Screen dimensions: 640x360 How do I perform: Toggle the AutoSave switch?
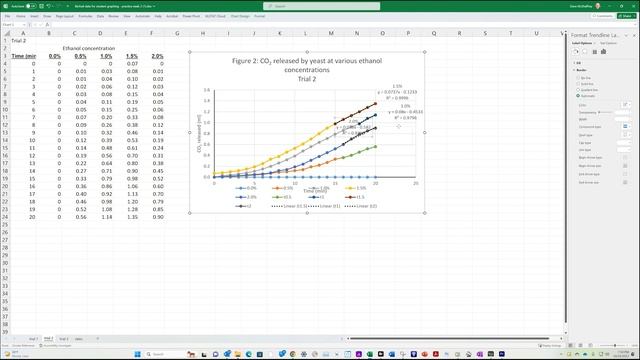[31, 6]
